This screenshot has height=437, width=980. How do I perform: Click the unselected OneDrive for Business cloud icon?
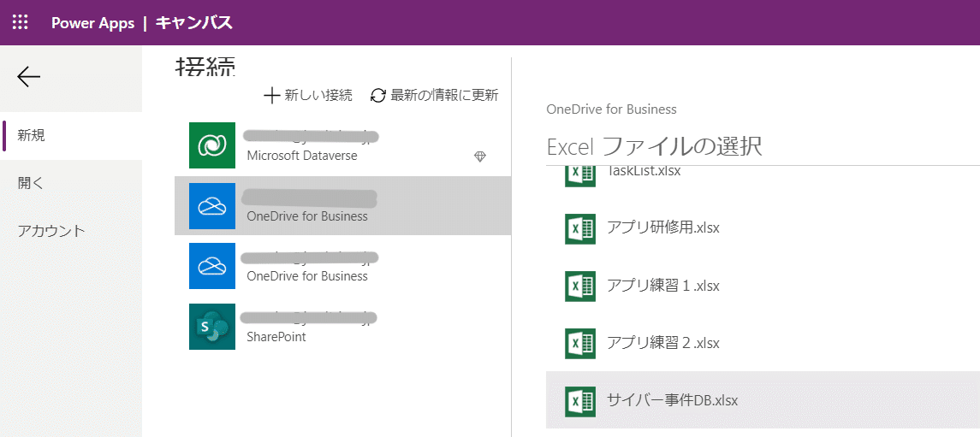click(212, 266)
